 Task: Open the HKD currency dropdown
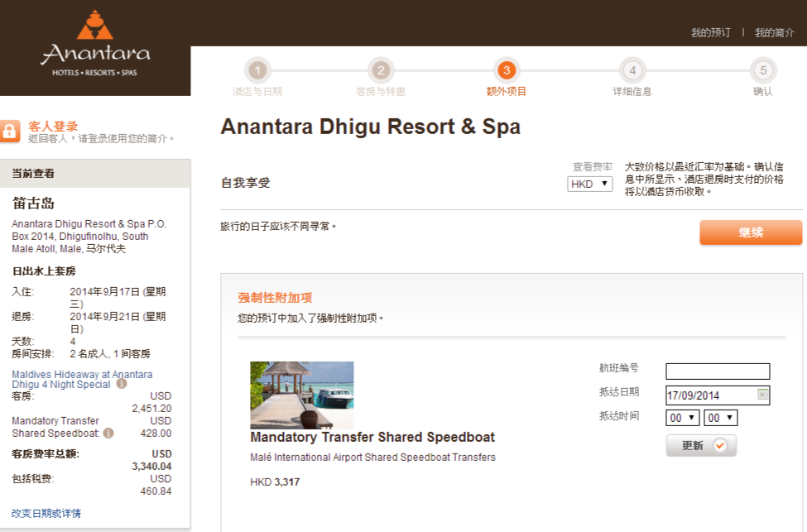[x=589, y=184]
